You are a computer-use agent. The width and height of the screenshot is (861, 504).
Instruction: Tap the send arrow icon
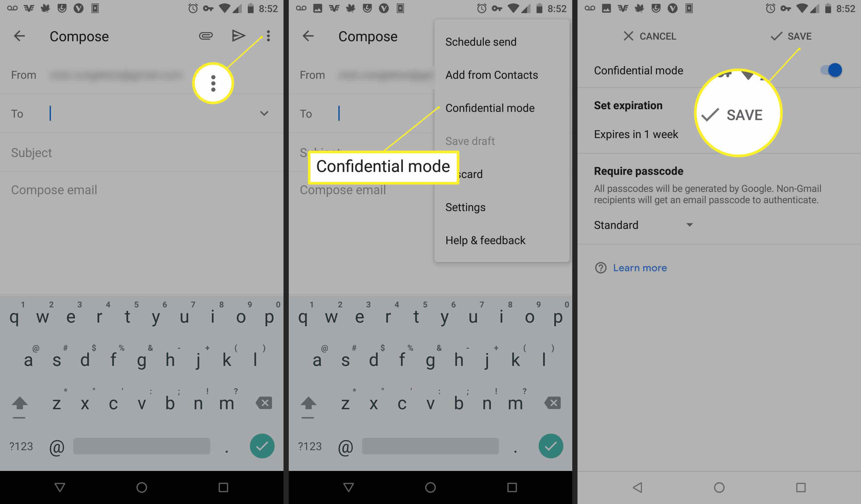pos(238,36)
